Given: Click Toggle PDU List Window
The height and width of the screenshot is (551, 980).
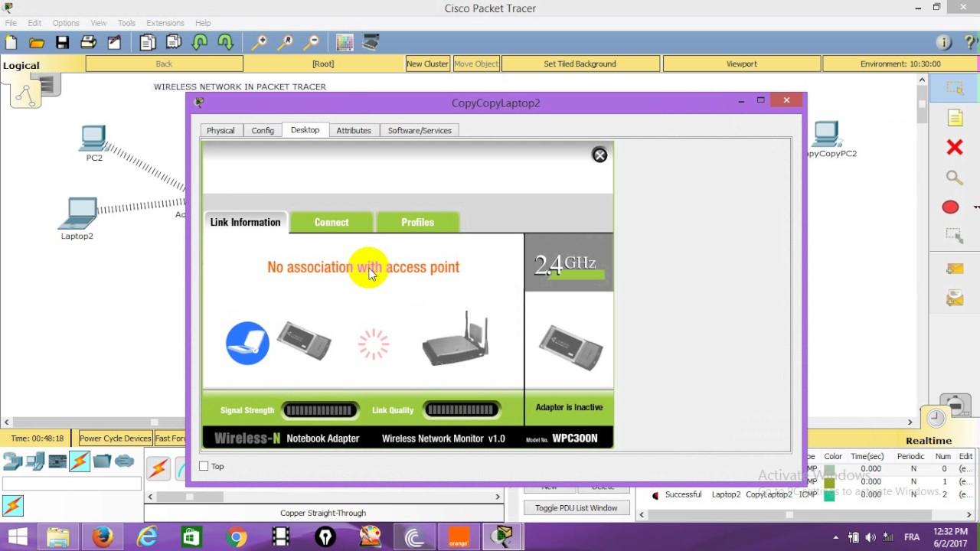Looking at the screenshot, I should 576,508.
